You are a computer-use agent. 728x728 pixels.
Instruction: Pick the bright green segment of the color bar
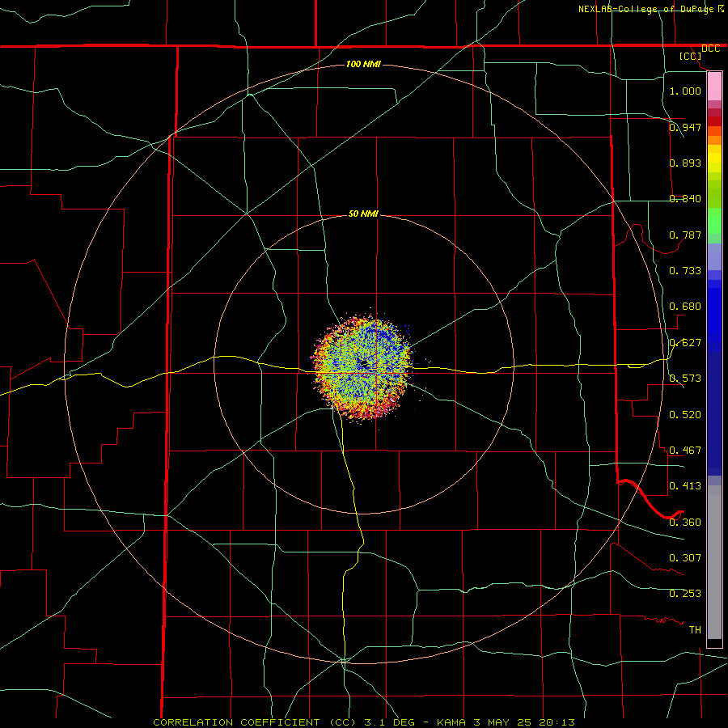point(714,221)
